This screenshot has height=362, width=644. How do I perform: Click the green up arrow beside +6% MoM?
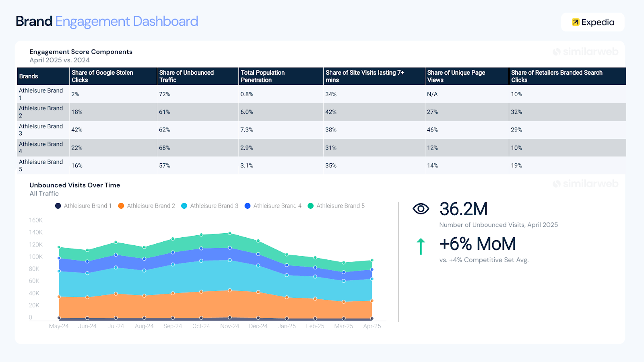(420, 246)
